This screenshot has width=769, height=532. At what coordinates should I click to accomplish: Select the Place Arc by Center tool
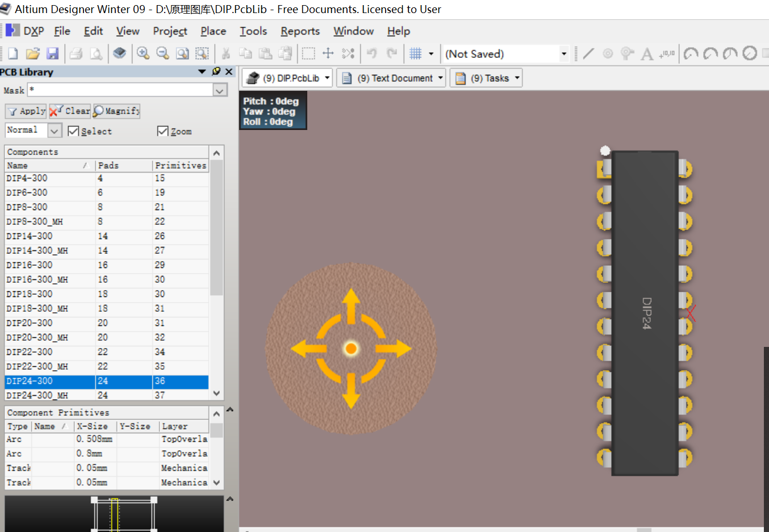tap(691, 53)
